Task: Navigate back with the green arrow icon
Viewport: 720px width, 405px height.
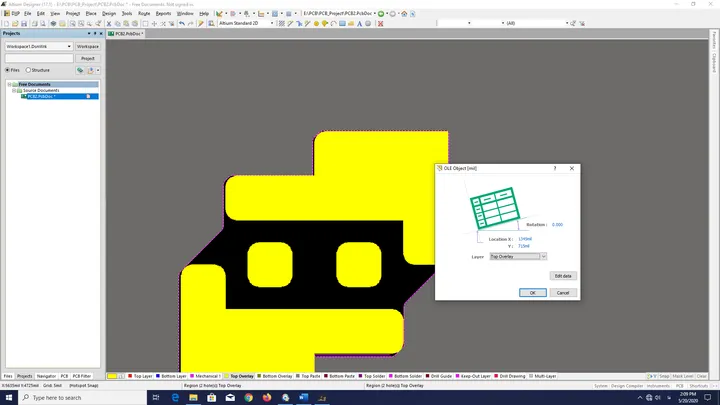Action: 381,14
